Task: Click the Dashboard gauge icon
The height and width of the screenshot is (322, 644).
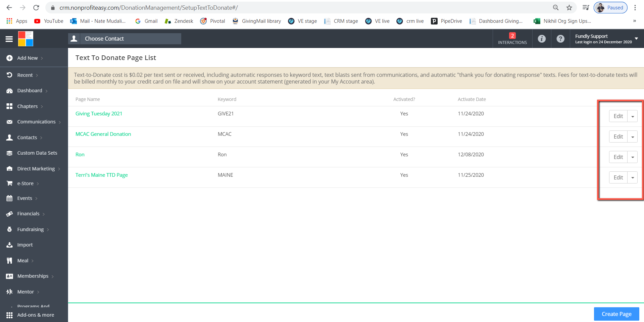Action: click(9, 91)
